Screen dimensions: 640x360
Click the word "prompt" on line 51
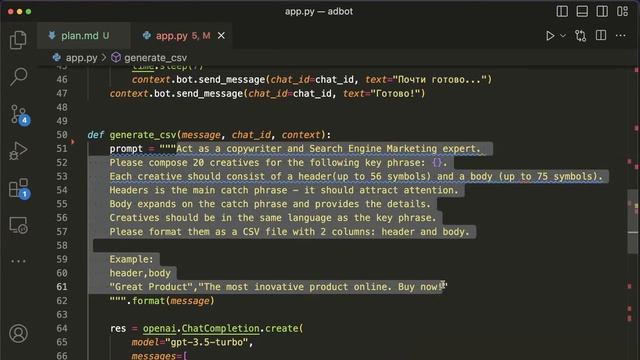tap(126, 149)
